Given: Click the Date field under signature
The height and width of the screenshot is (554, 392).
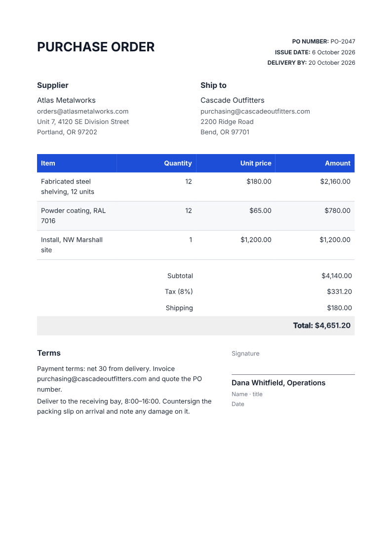Looking at the screenshot, I should click(237, 404).
